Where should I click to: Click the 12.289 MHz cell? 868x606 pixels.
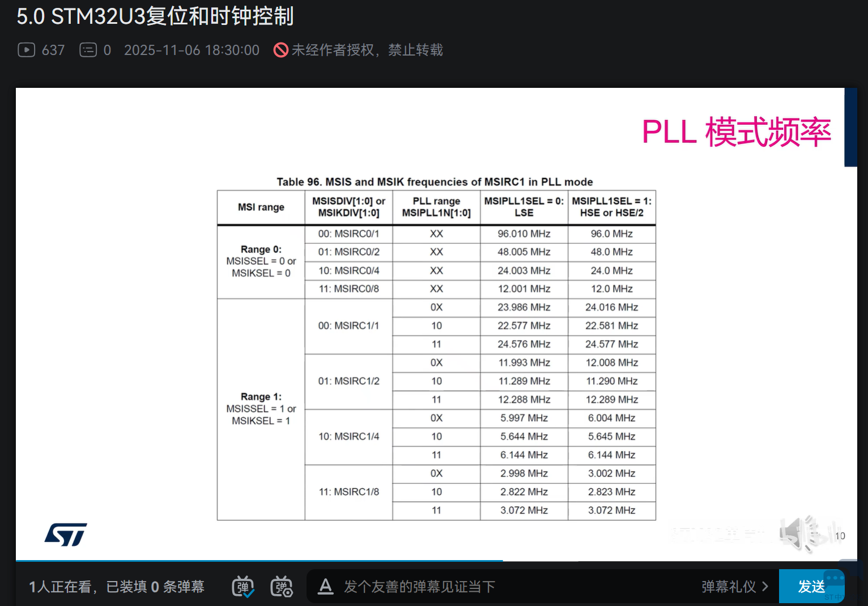point(612,400)
